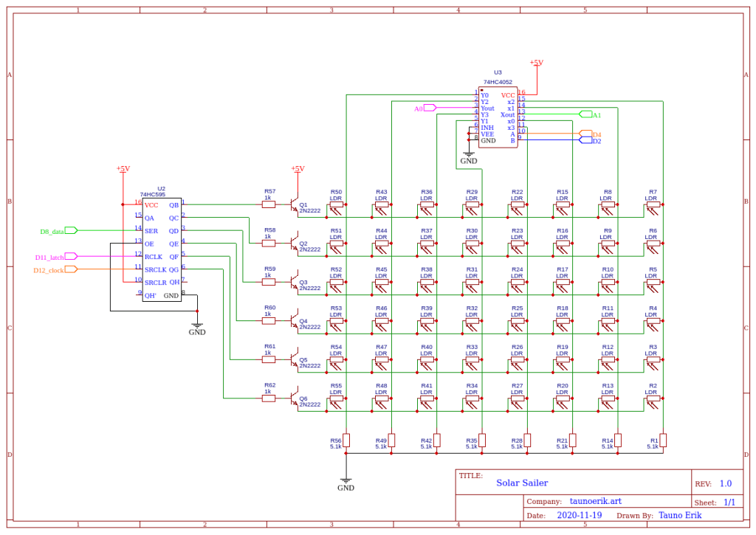Image resolution: width=756 pixels, height=535 pixels.
Task: Select the Q1 2N2222 transistor symbol
Action: [294, 204]
